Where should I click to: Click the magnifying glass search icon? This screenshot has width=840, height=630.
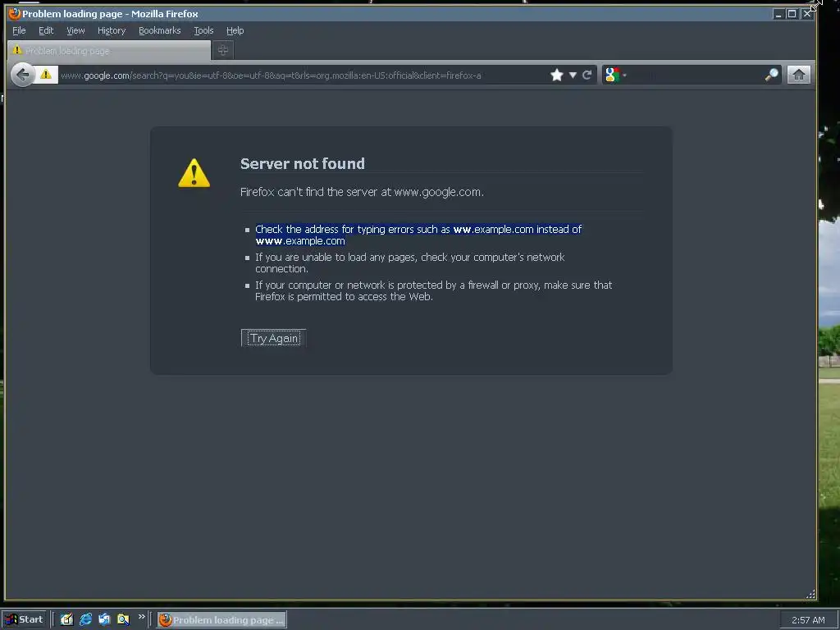point(771,75)
